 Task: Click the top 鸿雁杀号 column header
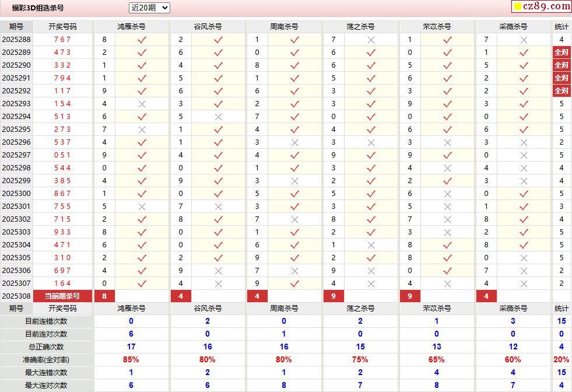coord(131,27)
